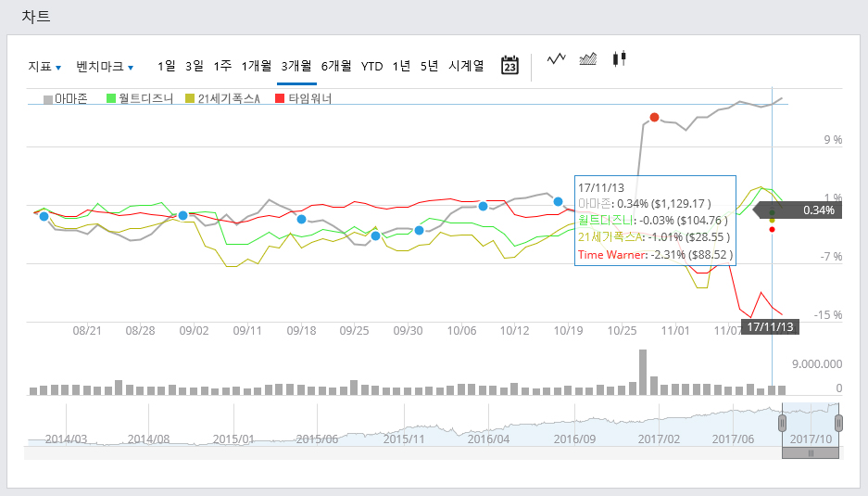
Task: Select the 3개월 range
Action: pos(296,66)
